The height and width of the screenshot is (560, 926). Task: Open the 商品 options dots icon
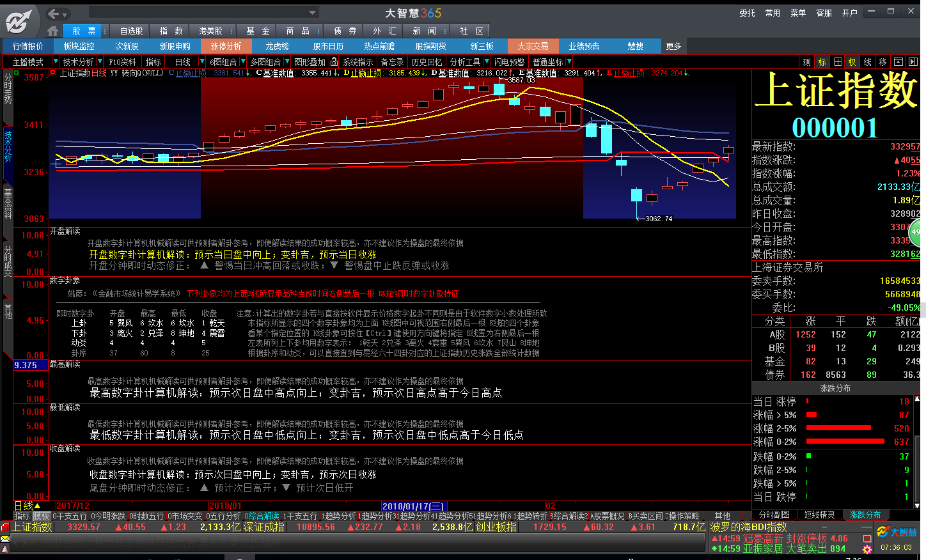320,31
